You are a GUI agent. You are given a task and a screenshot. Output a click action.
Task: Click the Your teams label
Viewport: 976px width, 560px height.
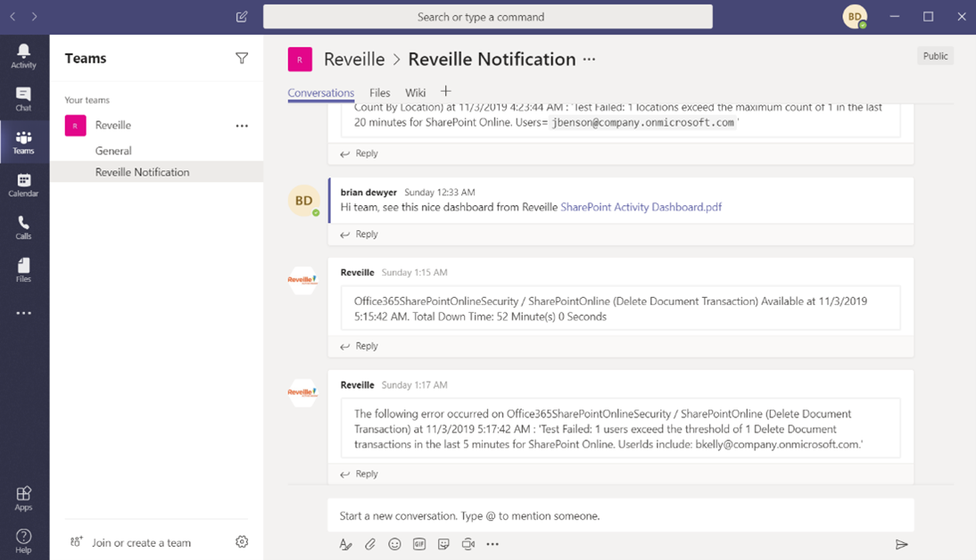pyautogui.click(x=87, y=100)
